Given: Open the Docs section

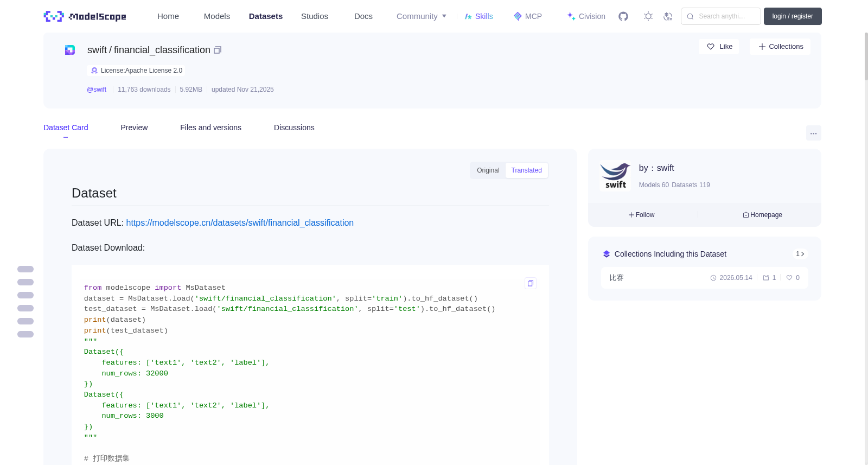Looking at the screenshot, I should pos(363,16).
